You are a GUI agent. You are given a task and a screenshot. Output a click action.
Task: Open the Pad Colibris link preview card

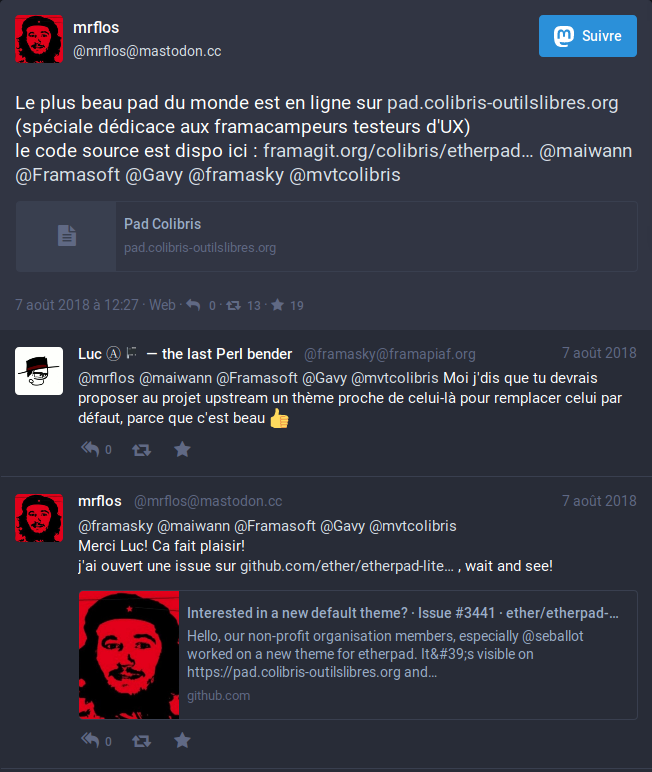pyautogui.click(x=327, y=236)
